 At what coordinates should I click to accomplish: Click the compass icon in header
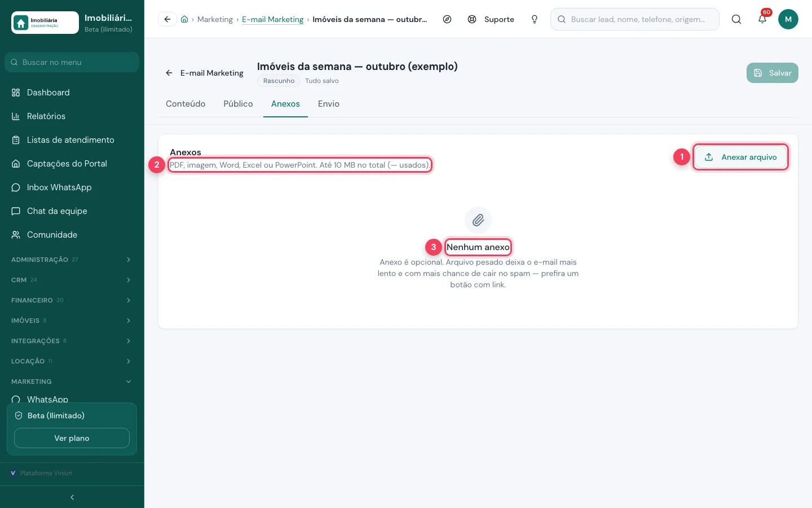(447, 19)
